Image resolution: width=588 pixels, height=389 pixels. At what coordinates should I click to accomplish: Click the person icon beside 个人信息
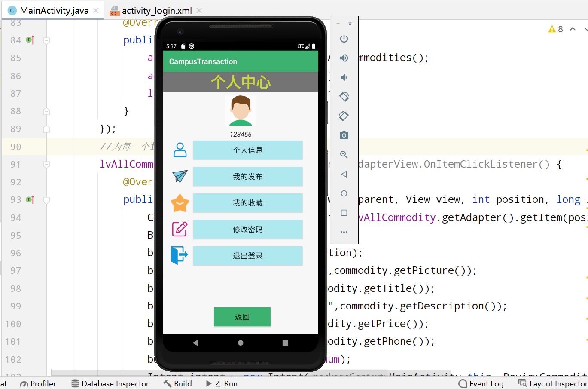(180, 150)
